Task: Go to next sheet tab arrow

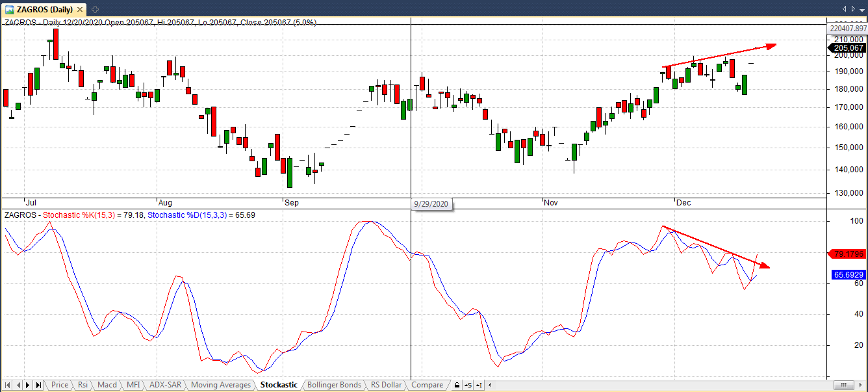Action: pyautogui.click(x=29, y=385)
